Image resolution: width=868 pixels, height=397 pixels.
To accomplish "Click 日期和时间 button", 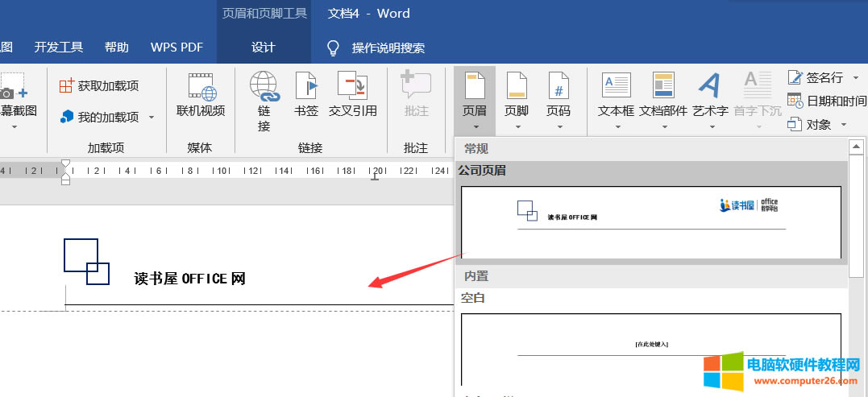I will coord(826,101).
